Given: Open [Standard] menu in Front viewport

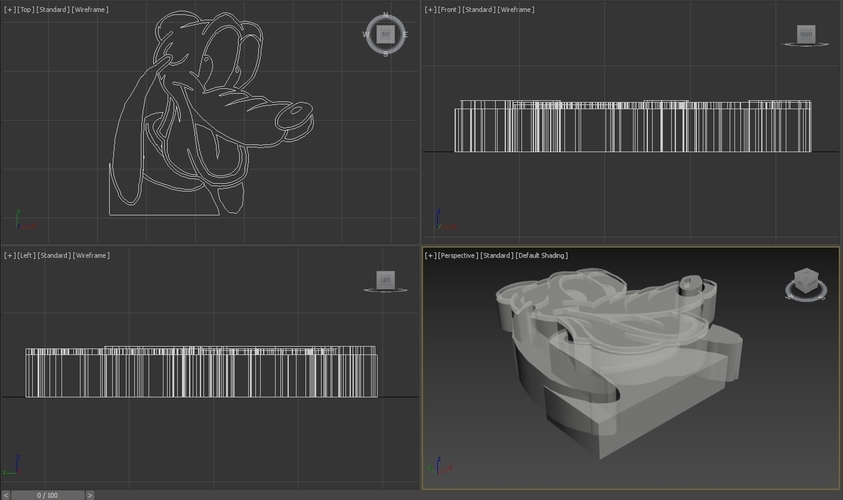Looking at the screenshot, I should [x=478, y=10].
